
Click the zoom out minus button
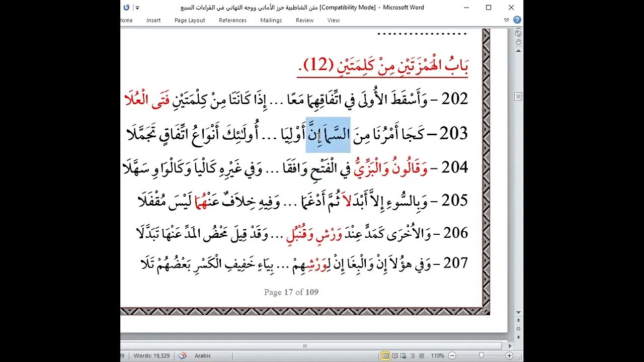(451, 355)
